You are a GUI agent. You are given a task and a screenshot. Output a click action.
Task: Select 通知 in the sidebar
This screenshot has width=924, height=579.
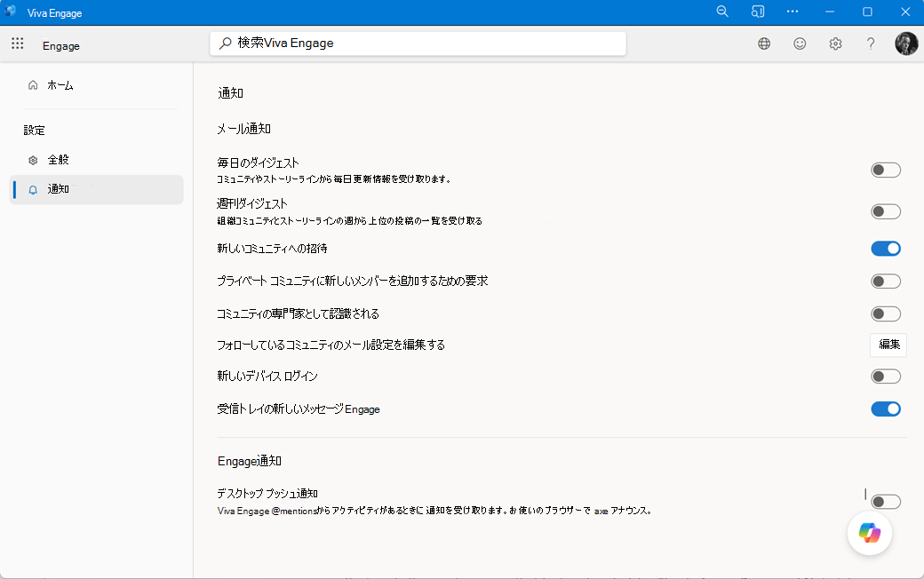click(x=96, y=190)
